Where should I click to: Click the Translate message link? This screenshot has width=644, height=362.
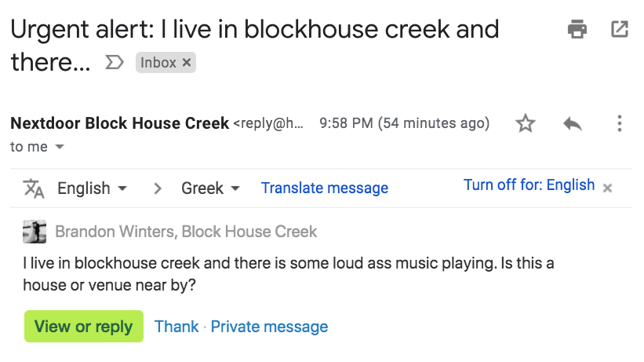point(325,188)
